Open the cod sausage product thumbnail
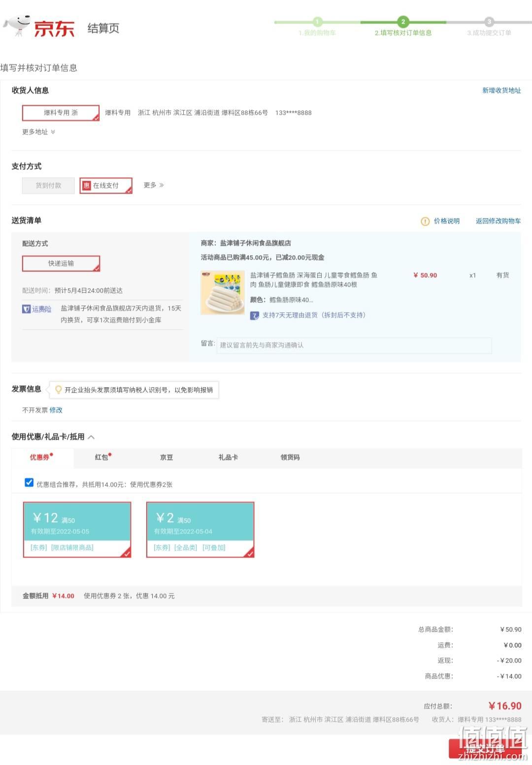This screenshot has width=532, height=765. (223, 293)
